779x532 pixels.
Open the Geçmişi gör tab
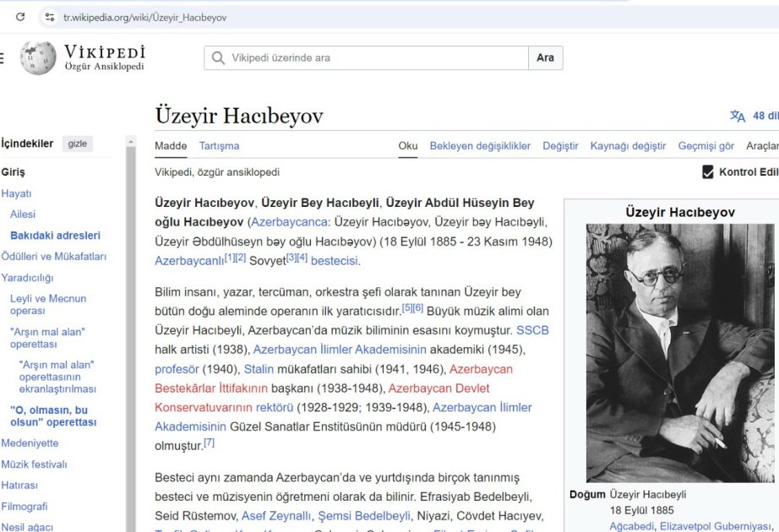click(x=705, y=146)
